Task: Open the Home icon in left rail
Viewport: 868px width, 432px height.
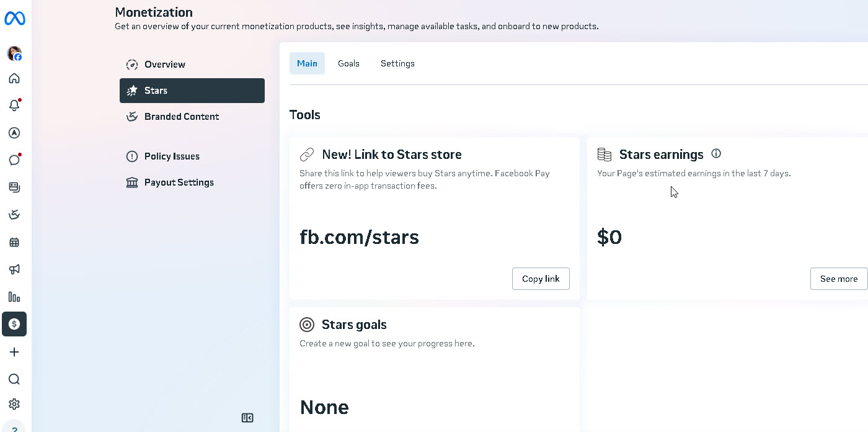Action: coord(14,78)
